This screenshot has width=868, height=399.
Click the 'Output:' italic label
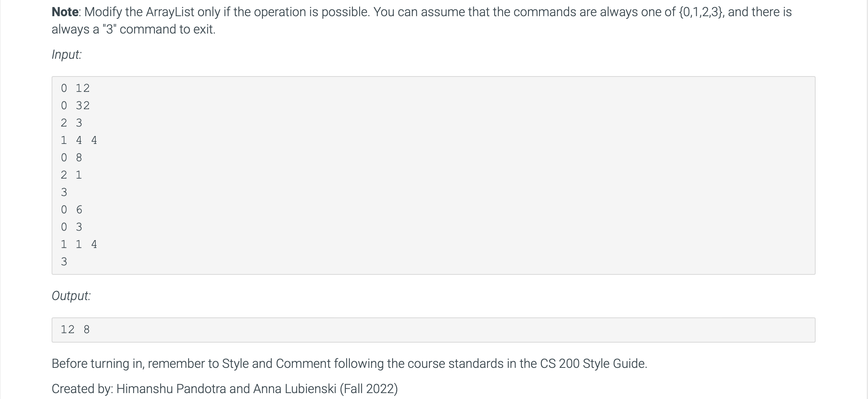(x=71, y=296)
